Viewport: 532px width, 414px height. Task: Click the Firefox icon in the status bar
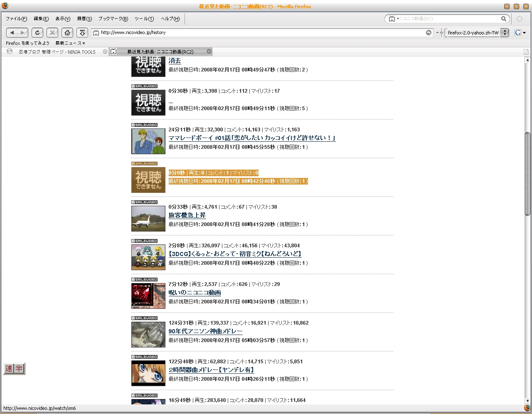click(x=527, y=408)
